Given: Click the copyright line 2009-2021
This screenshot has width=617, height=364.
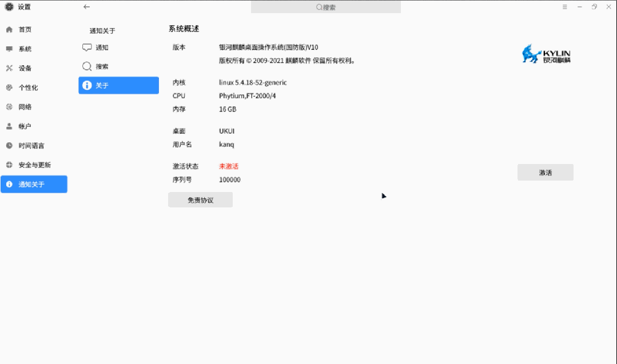Looking at the screenshot, I should click(287, 61).
